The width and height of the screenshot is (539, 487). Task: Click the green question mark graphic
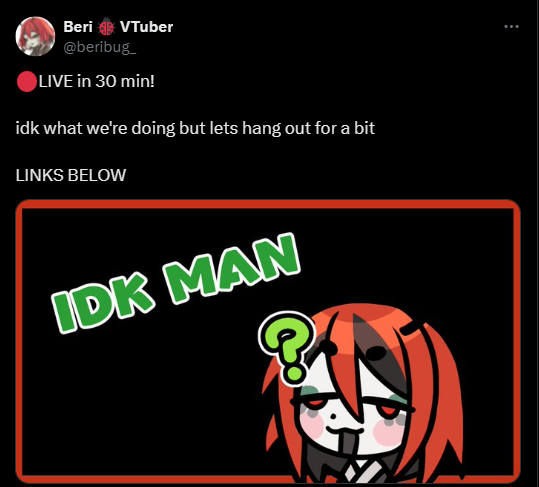(287, 348)
